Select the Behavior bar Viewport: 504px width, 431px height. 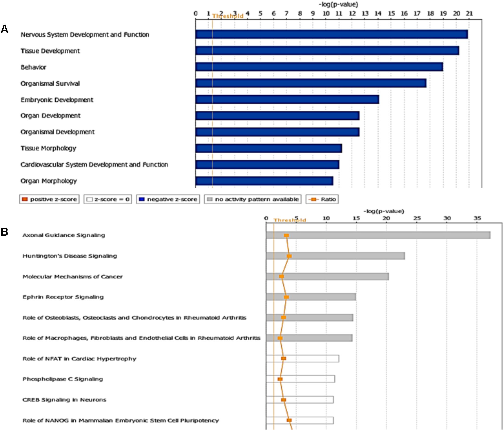click(319, 67)
